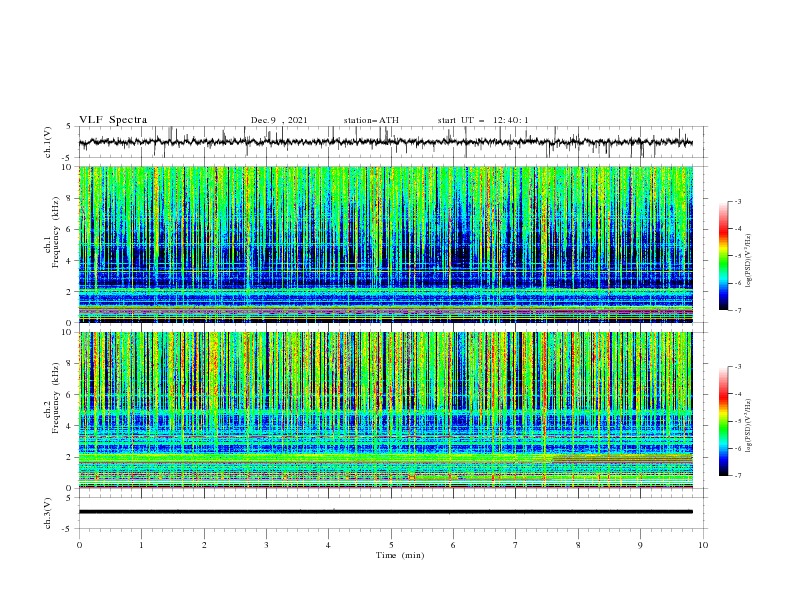792x612 pixels.
Task: Click the ch.1 voltage waveform trace
Action: (385, 142)
